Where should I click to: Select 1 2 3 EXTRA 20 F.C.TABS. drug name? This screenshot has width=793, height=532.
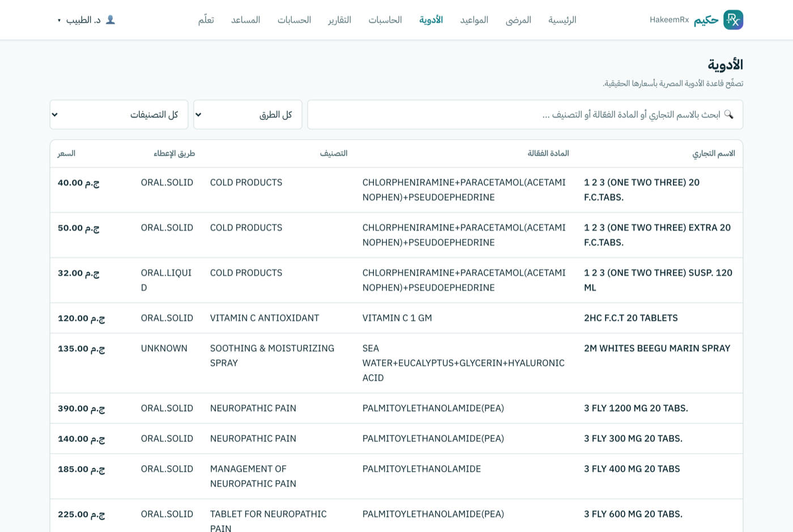click(657, 235)
